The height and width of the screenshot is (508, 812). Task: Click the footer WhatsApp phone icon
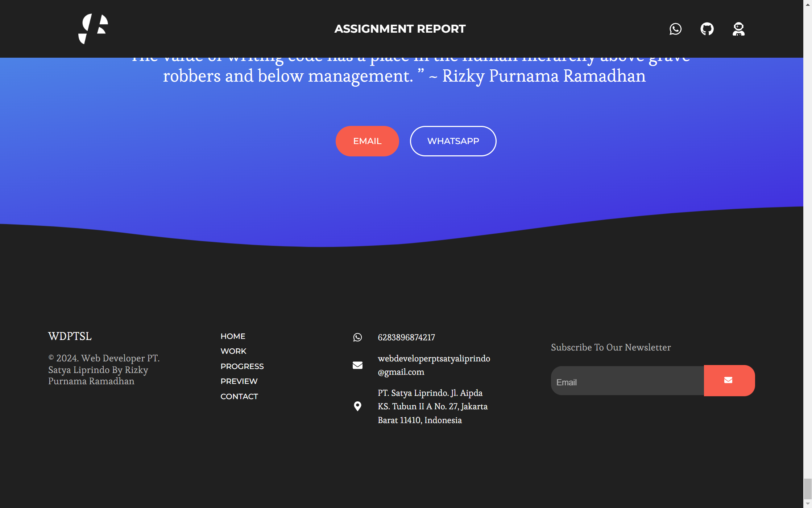tap(357, 337)
